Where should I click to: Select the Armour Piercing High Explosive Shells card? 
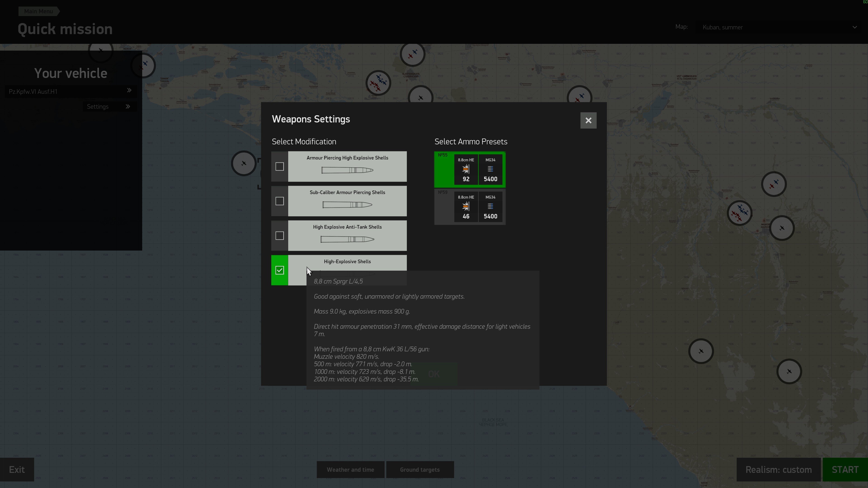point(347,166)
